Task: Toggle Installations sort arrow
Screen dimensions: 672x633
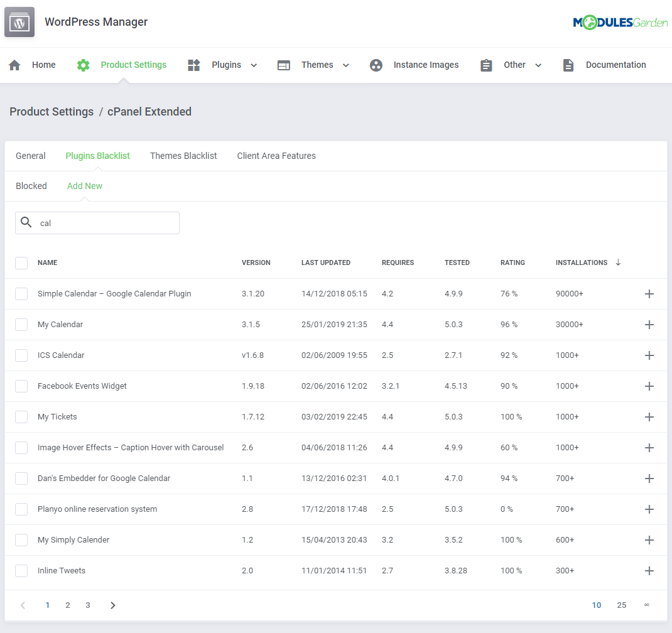Action: point(618,262)
